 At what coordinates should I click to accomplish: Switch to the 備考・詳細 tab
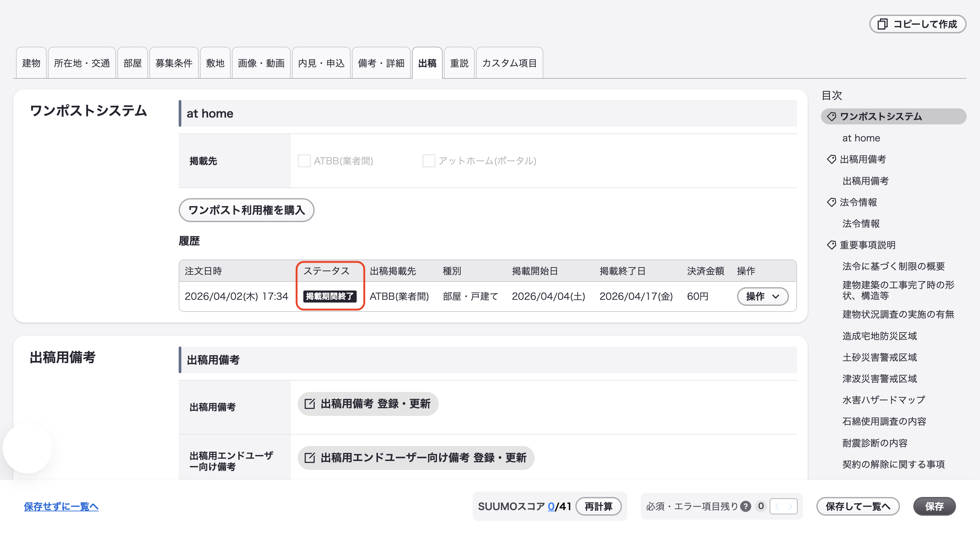click(x=381, y=63)
